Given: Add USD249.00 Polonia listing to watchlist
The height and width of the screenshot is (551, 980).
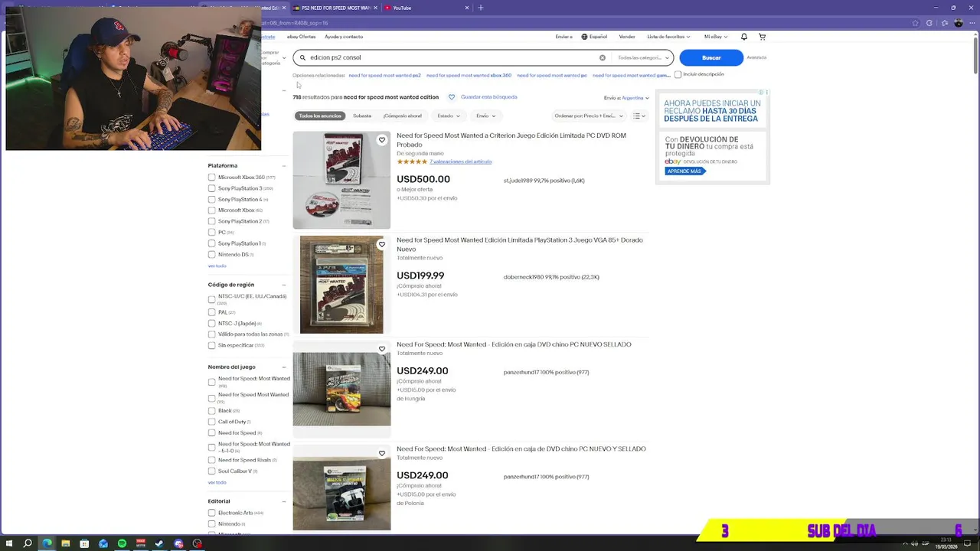Looking at the screenshot, I should tap(381, 453).
